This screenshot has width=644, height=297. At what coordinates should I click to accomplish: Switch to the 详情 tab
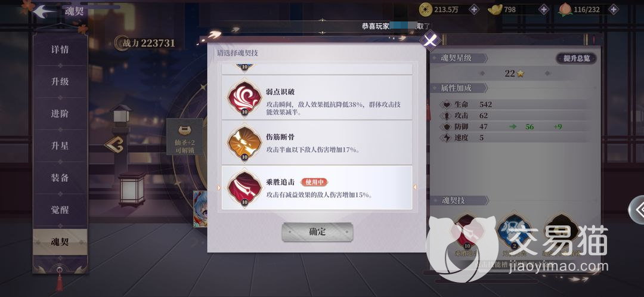click(60, 49)
